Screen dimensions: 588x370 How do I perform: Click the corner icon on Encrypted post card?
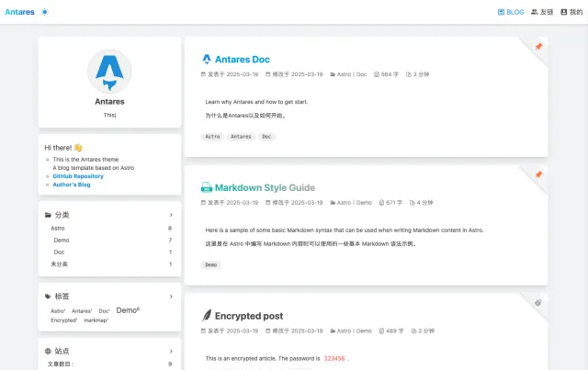(538, 303)
